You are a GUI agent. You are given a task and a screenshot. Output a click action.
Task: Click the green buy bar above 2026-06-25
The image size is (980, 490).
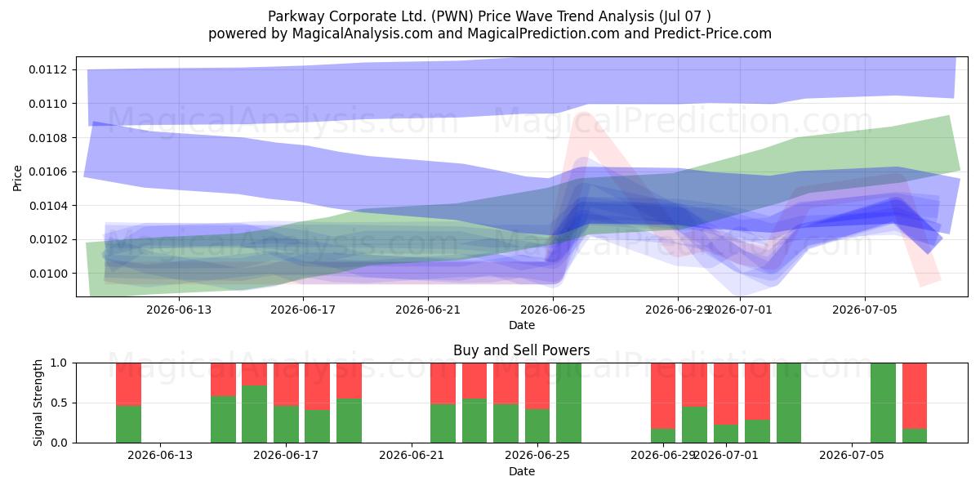tap(537, 425)
